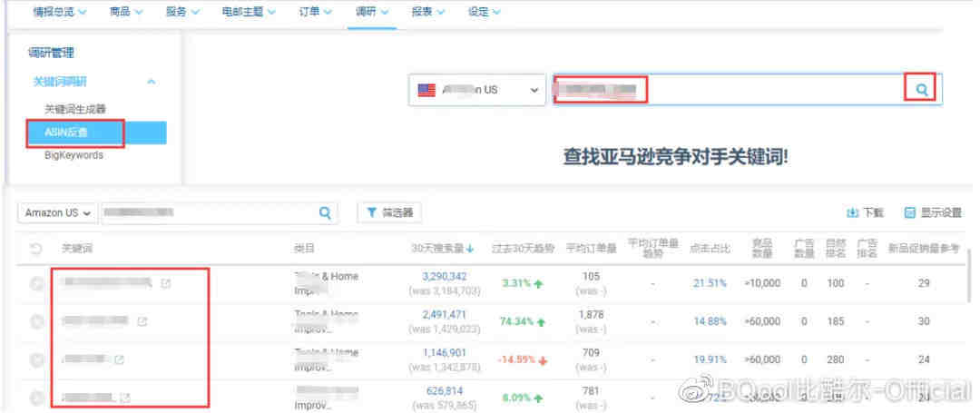
Task: Click the search icon in the table filter box
Action: click(325, 213)
